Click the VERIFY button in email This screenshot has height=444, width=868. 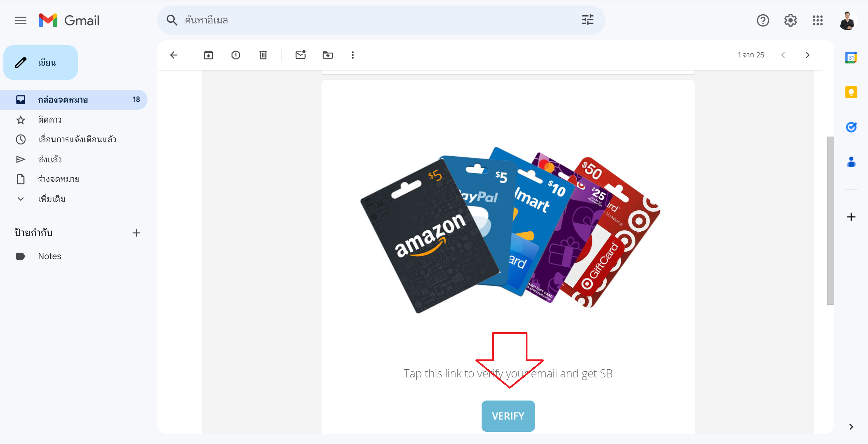[x=508, y=416]
